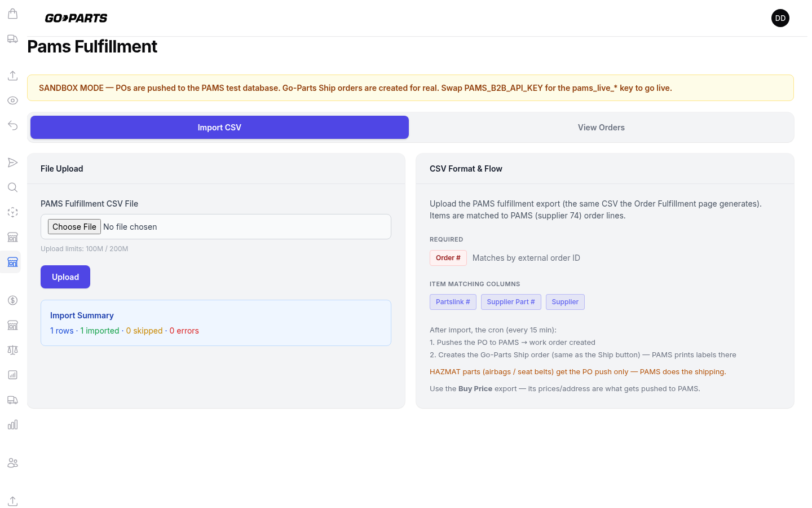Viewport: 812px width, 508px height.
Task: Click the '0 errors' summary count
Action: coord(184,331)
